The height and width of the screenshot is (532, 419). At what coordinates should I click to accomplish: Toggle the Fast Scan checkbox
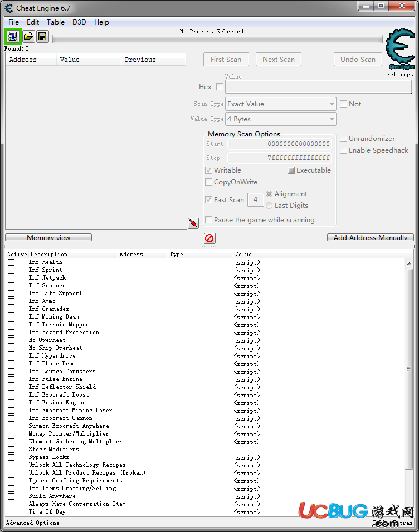tap(208, 200)
